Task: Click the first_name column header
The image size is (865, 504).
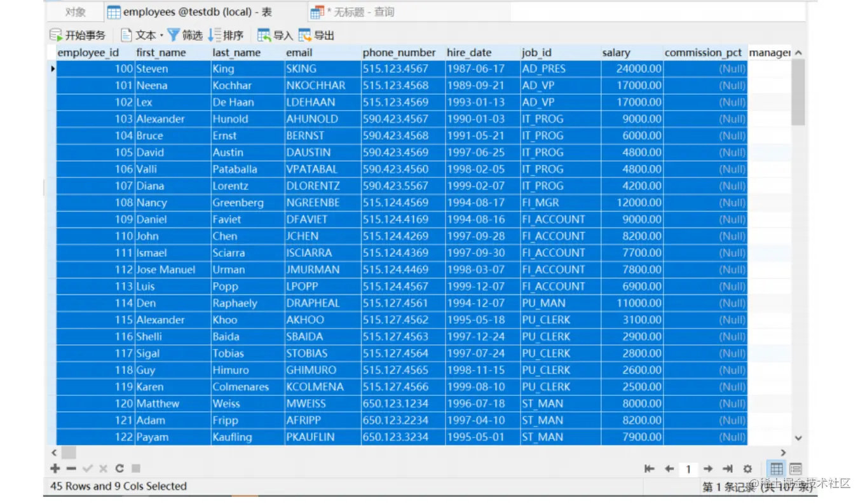Action: [173, 53]
